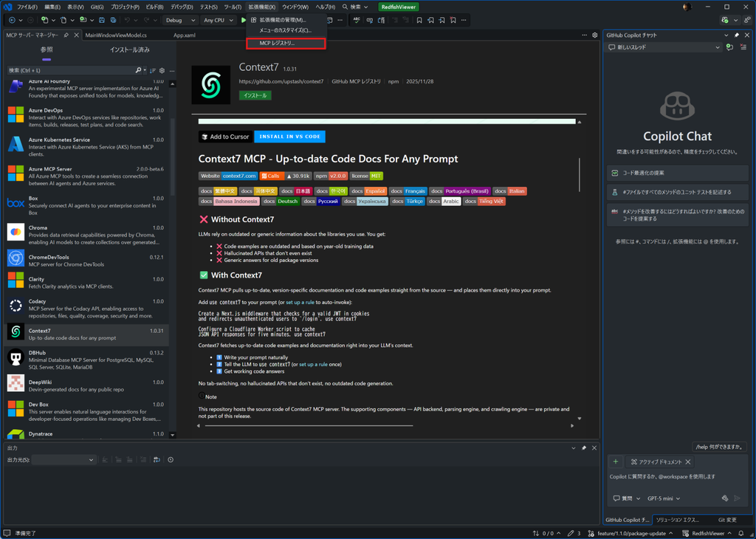756x539 pixels.
Task: Select the DBHub server in the list
Action: pos(86,360)
